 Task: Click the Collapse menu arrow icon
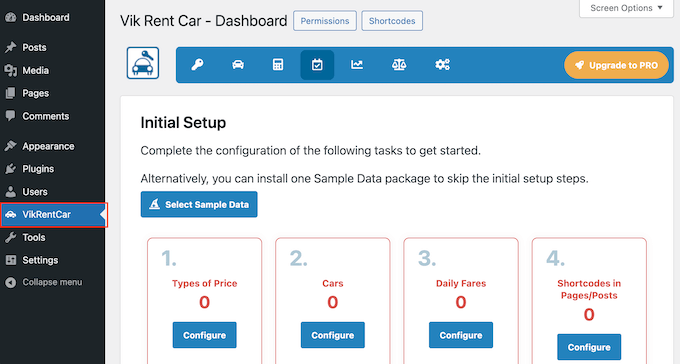pos(11,282)
